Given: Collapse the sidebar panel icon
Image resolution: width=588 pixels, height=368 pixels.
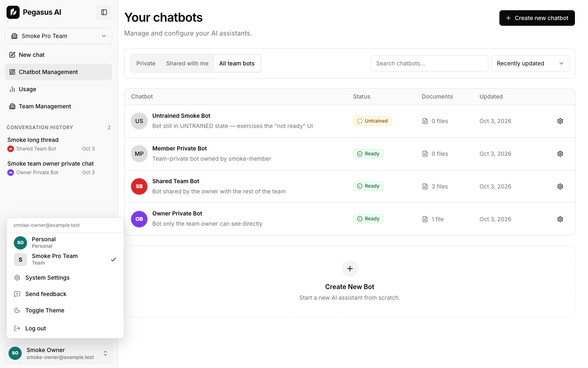Looking at the screenshot, I should tap(104, 12).
